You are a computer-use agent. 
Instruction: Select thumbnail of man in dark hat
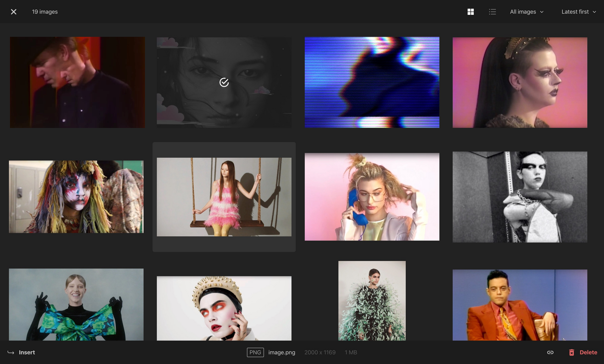tap(77, 82)
